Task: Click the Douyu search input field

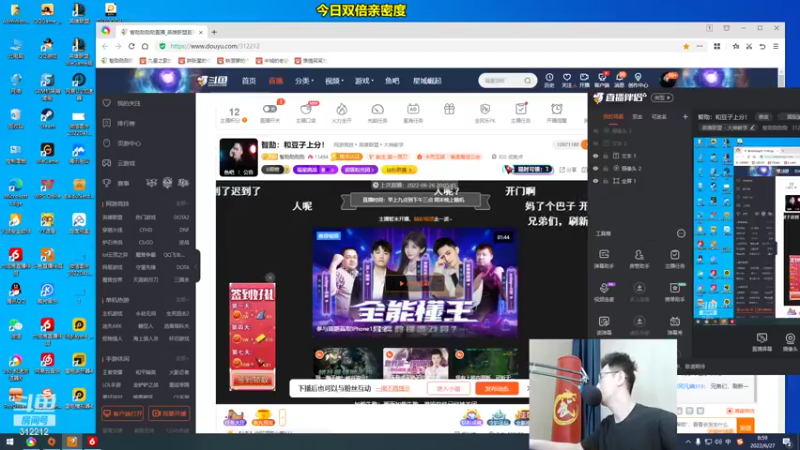Action: pos(502,81)
